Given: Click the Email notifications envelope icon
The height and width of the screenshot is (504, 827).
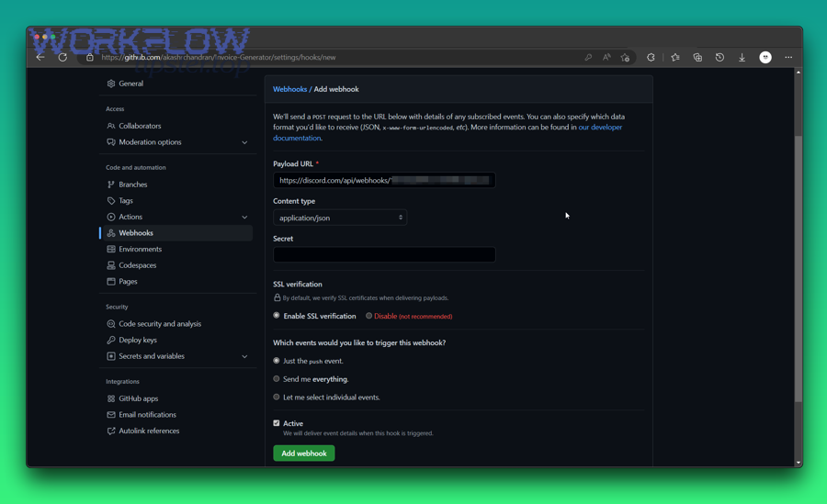Looking at the screenshot, I should tap(111, 415).
